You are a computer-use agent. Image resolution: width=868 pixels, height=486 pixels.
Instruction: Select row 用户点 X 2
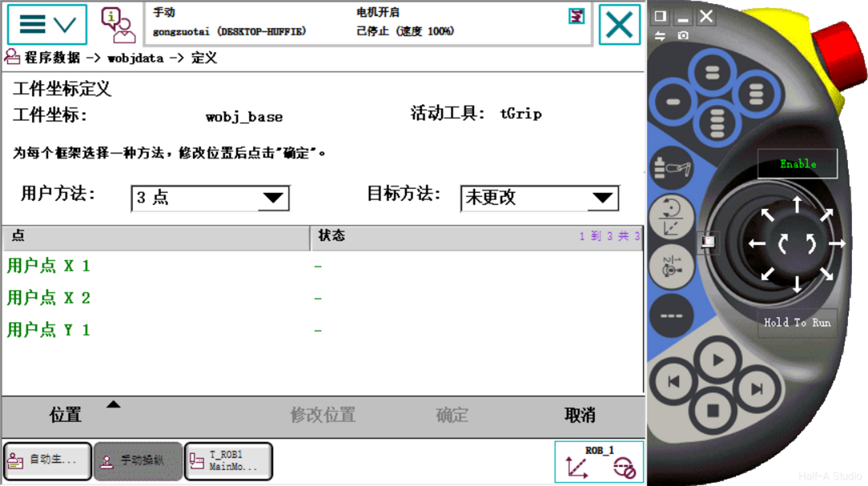[322, 298]
